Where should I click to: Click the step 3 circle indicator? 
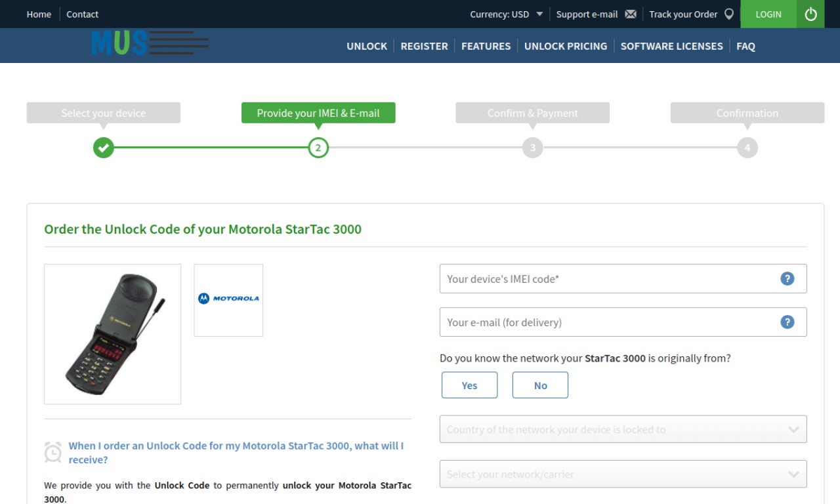(533, 148)
